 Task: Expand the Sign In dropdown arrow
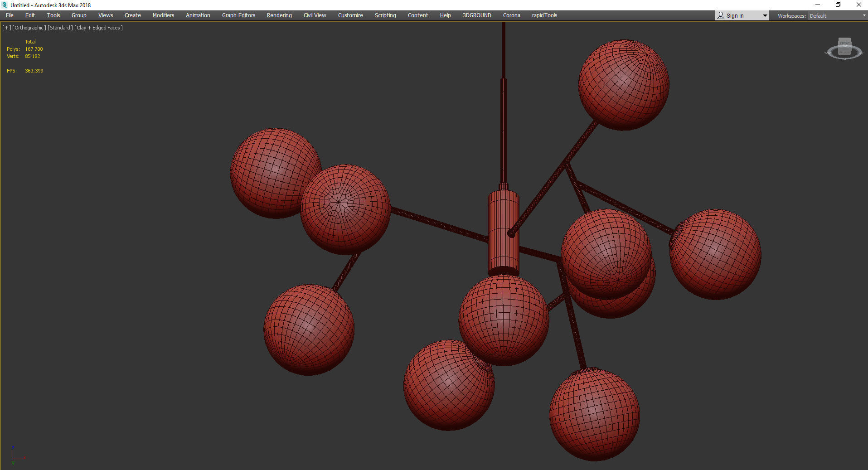(x=765, y=16)
